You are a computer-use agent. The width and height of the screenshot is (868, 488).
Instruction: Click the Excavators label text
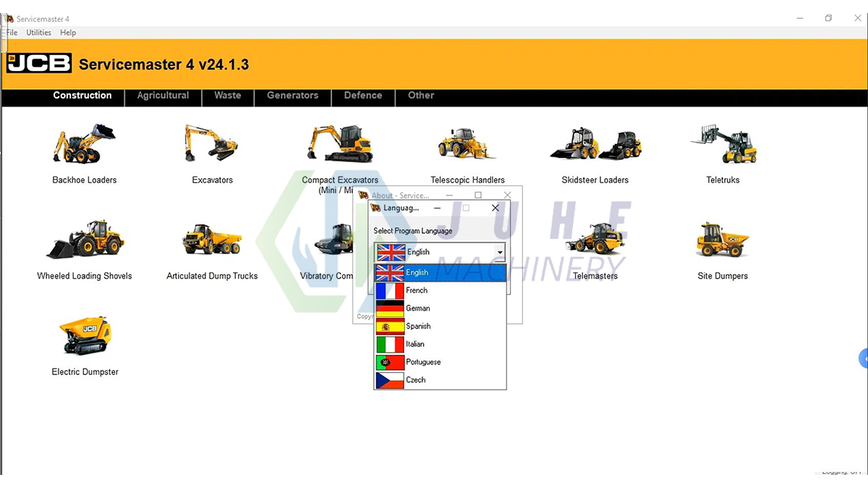click(213, 180)
